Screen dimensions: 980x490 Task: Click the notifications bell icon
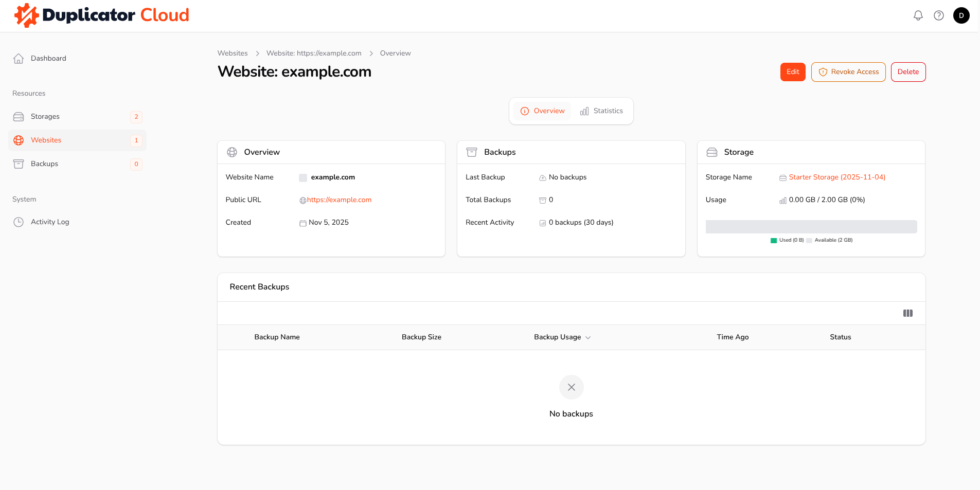click(918, 15)
